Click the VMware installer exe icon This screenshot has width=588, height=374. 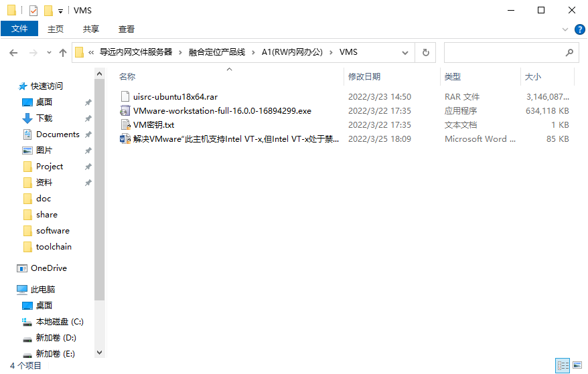pos(125,111)
